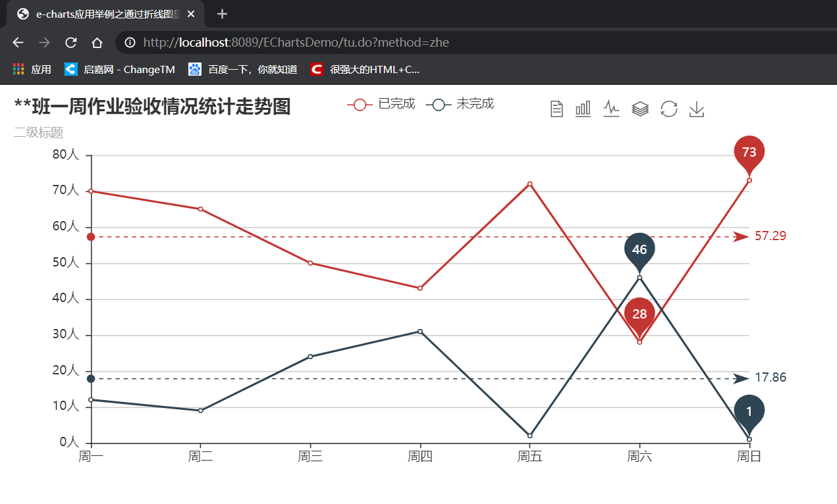Switch the chart to line type

pos(612,109)
